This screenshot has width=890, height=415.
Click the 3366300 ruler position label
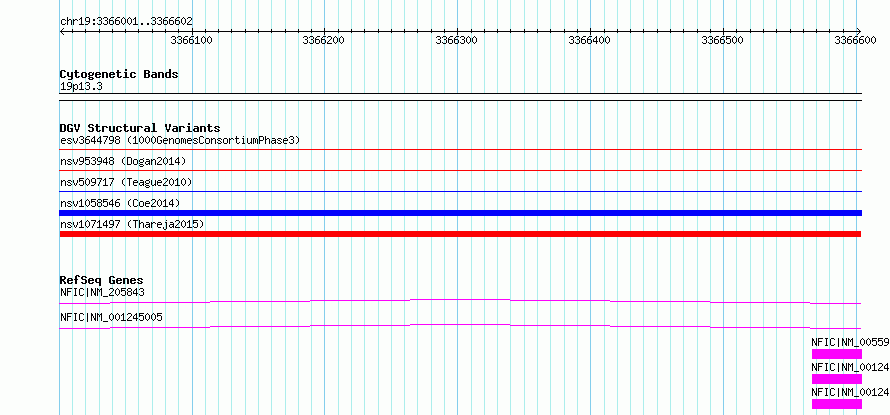point(457,40)
